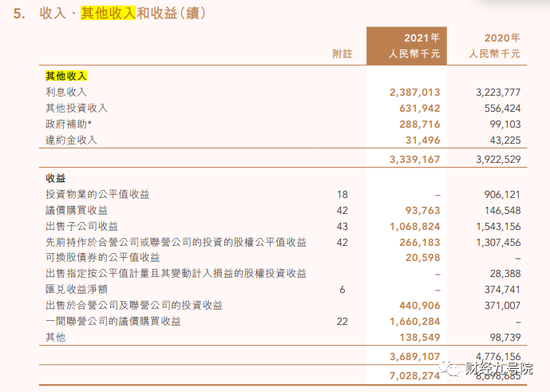550x392 pixels.
Task: Click note number 22
Action: click(x=342, y=322)
